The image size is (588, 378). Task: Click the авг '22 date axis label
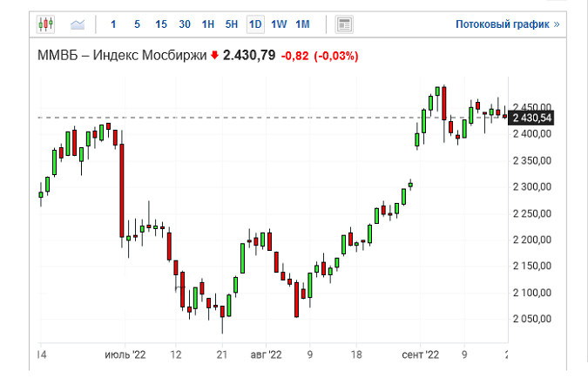[266, 354]
